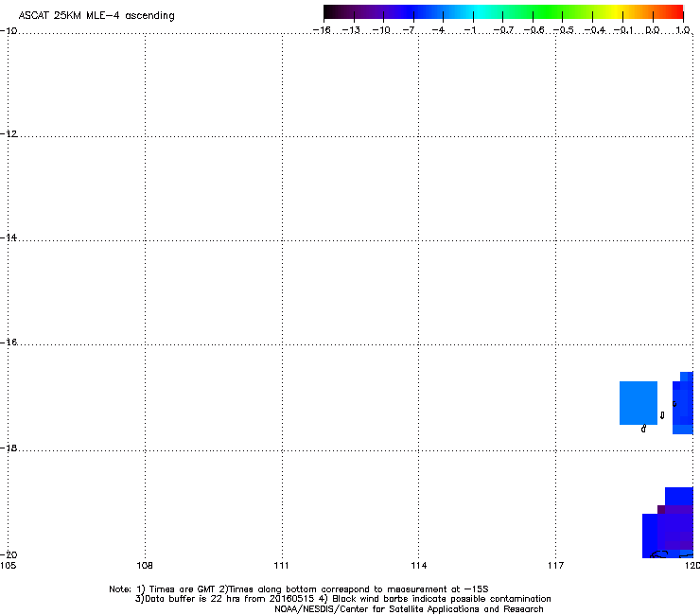
Task: Click the -1 label on the colorbar
Action: 469,30
